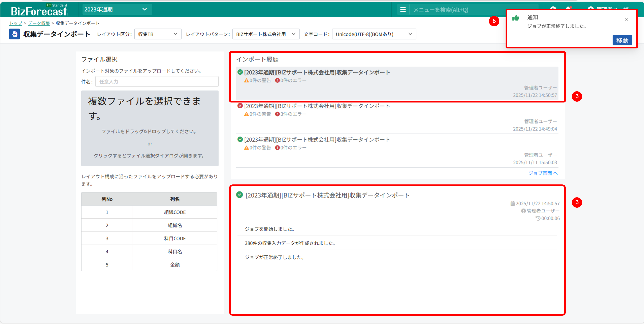
Task: Click the first import's warning triangle icon
Action: [x=246, y=80]
